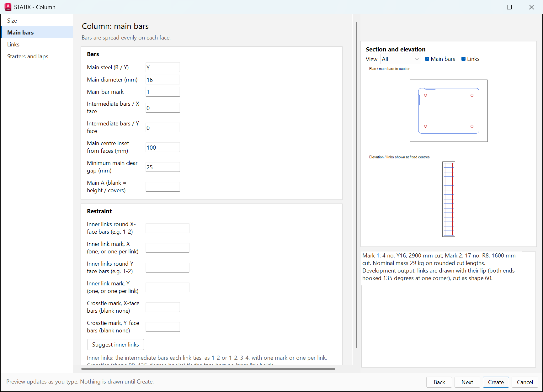Focus the Main diameter (mm) field
543x392 pixels.
click(162, 80)
